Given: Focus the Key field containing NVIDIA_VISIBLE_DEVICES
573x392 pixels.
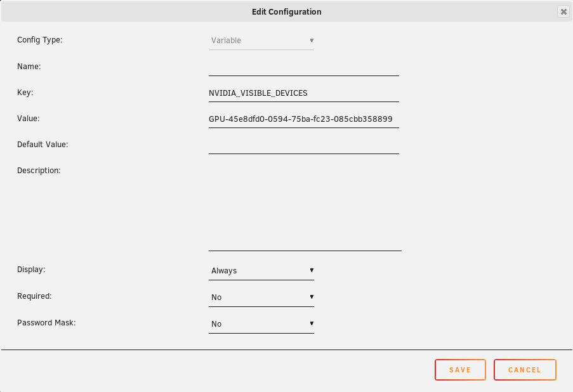Looking at the screenshot, I should click(x=303, y=93).
